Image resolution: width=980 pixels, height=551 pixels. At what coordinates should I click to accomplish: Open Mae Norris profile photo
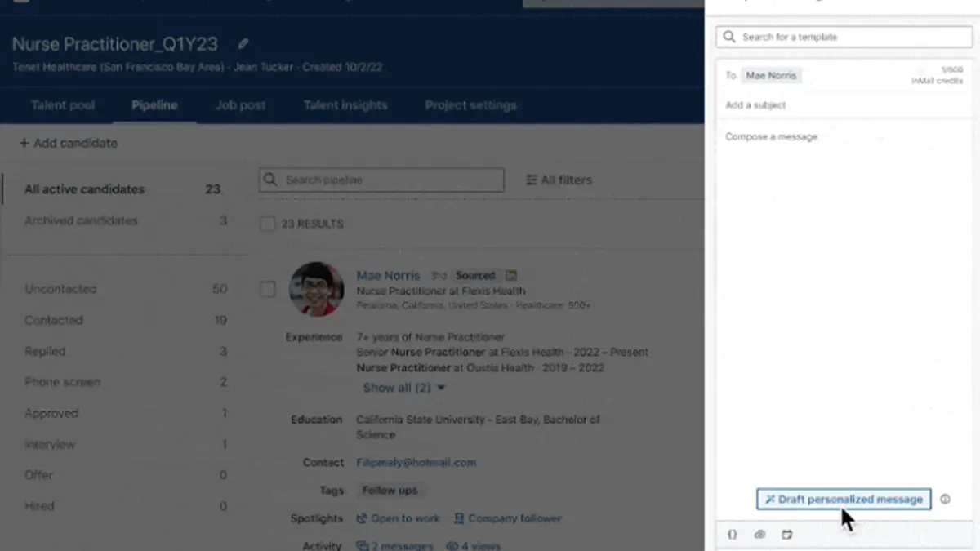[317, 289]
